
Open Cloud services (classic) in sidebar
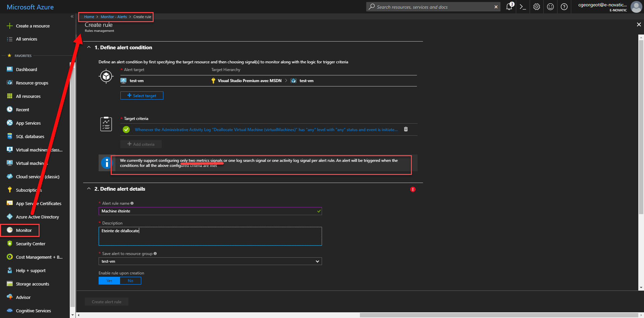click(x=38, y=177)
